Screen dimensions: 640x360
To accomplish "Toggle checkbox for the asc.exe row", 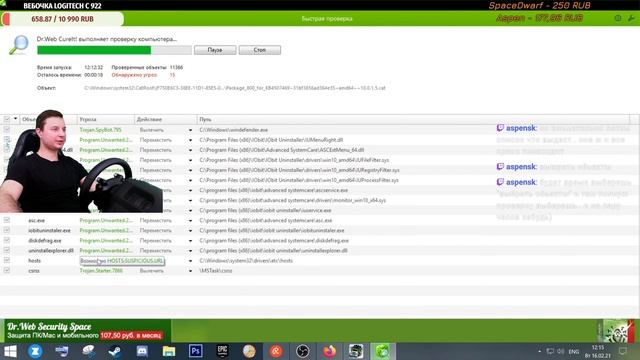I will coord(7,220).
